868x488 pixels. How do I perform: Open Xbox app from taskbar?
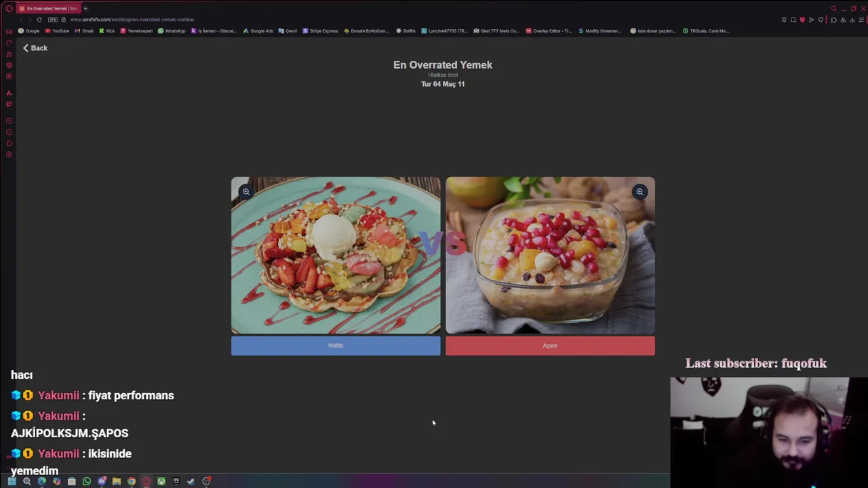pyautogui.click(x=161, y=481)
